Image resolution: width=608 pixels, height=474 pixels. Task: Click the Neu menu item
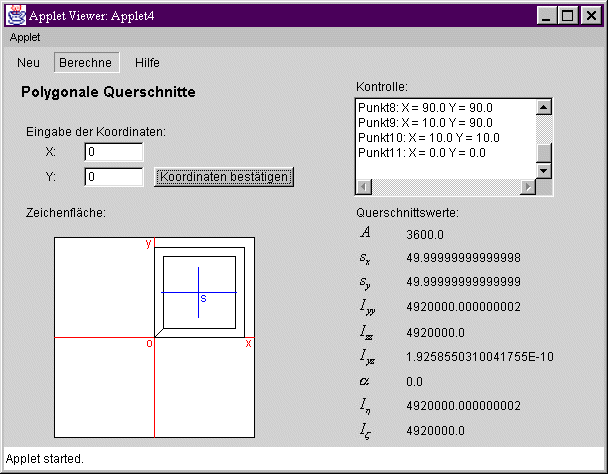click(x=29, y=62)
